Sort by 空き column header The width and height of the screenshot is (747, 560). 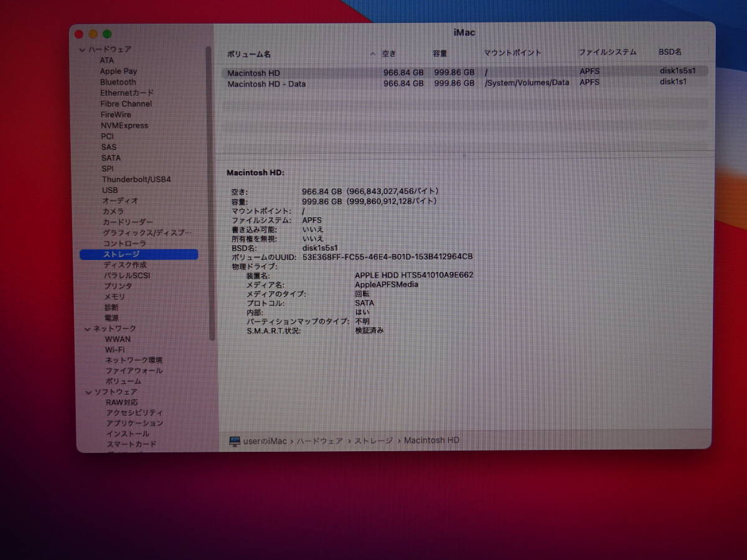389,54
